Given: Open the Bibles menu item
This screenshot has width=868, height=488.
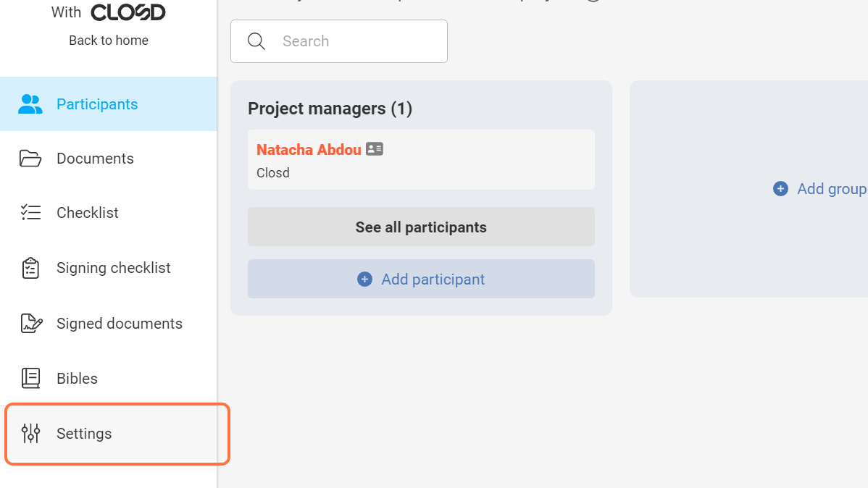Looking at the screenshot, I should 77,379.
